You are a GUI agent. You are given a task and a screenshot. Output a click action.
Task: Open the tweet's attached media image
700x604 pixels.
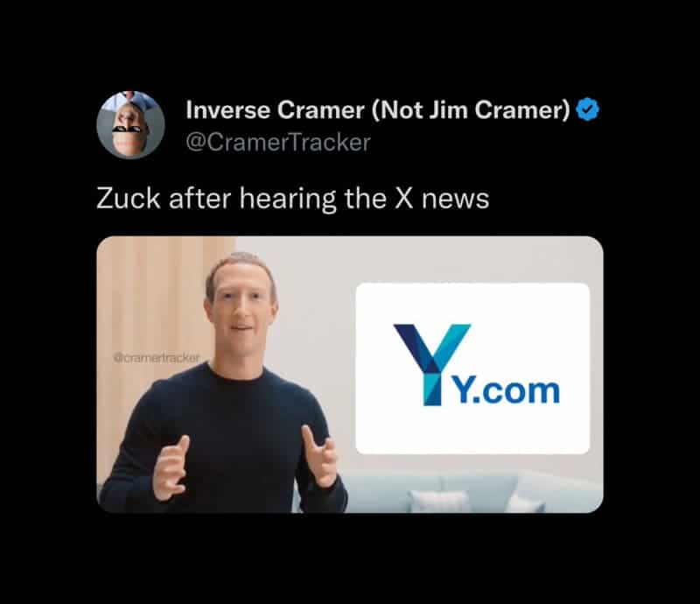click(x=350, y=375)
